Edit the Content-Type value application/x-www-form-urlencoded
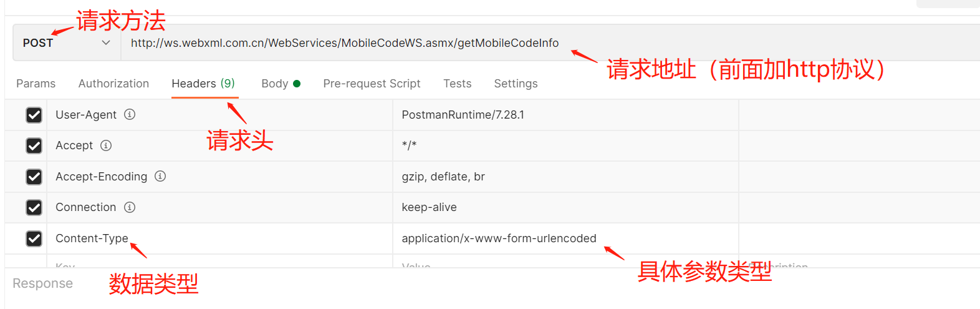This screenshot has width=980, height=309. coord(499,238)
